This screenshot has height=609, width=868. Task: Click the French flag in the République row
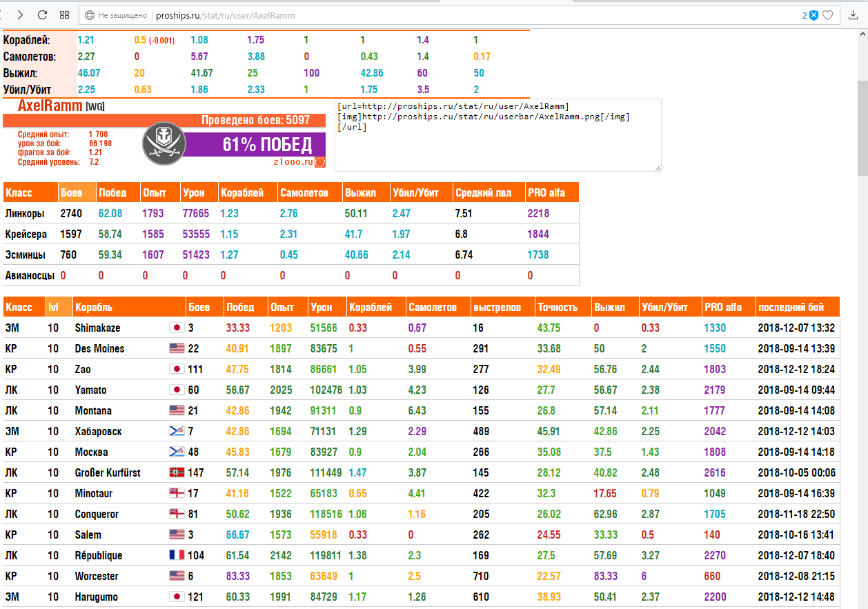point(175,555)
